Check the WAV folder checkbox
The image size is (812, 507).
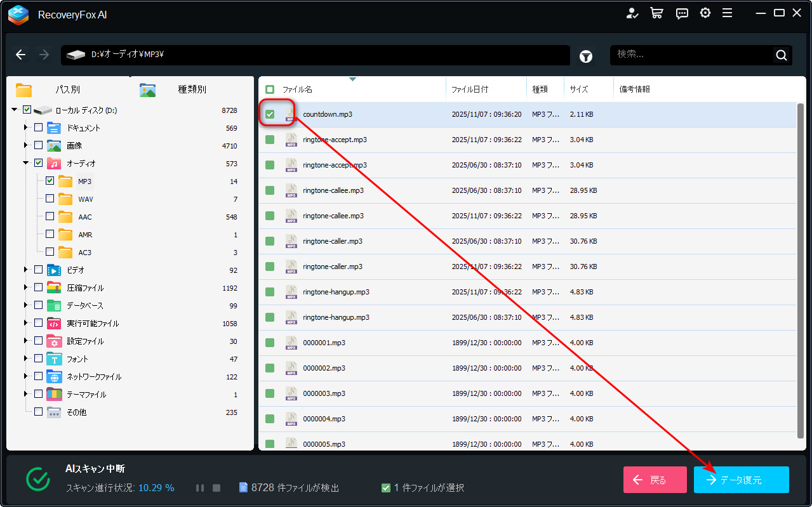(x=50, y=199)
